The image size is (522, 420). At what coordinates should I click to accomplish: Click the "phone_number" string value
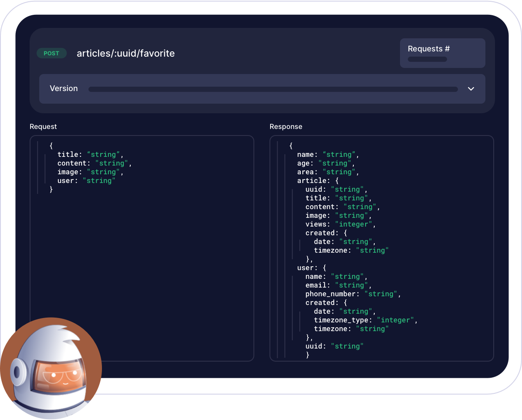(380, 294)
